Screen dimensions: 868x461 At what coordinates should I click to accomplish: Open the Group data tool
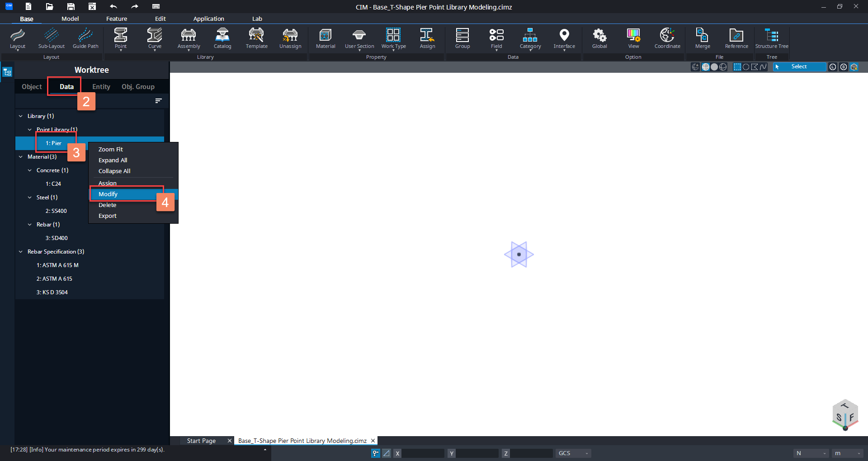(x=462, y=38)
